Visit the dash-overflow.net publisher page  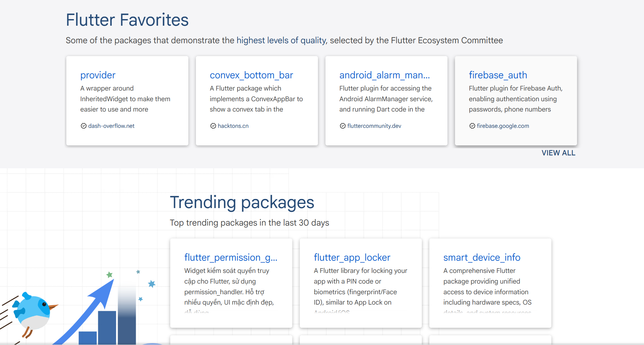point(111,126)
